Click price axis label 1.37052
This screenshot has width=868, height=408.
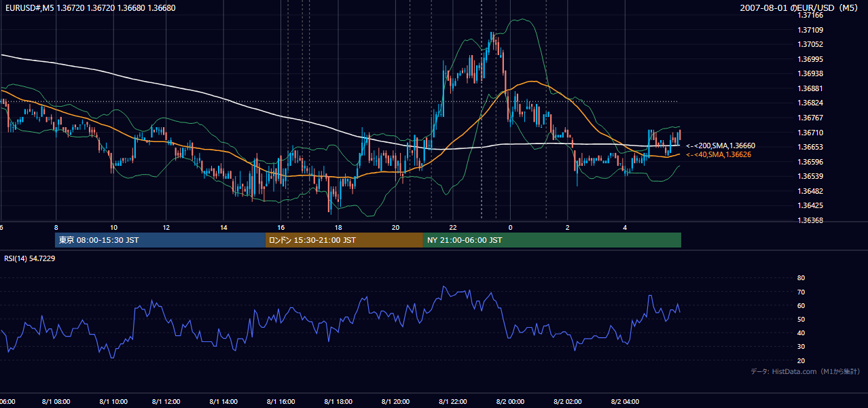810,44
